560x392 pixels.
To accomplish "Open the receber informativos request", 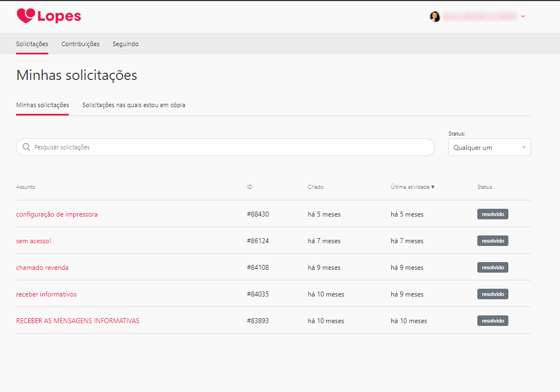I will [46, 294].
